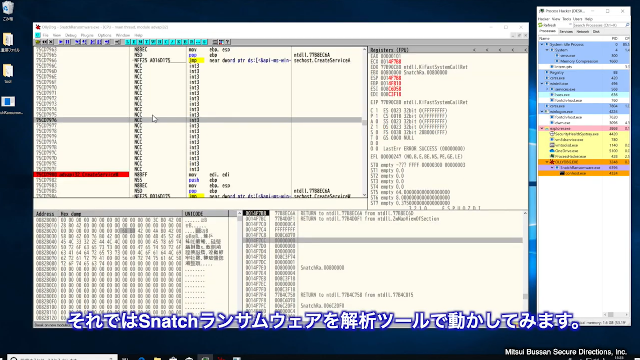The height and width of the screenshot is (360, 640).
Task: Click Hex dump column header
Action: tap(71, 213)
